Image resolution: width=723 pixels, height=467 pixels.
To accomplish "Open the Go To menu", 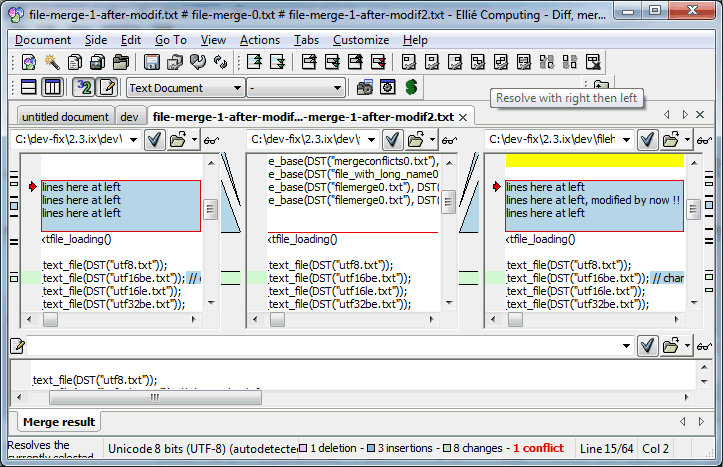I will point(171,40).
